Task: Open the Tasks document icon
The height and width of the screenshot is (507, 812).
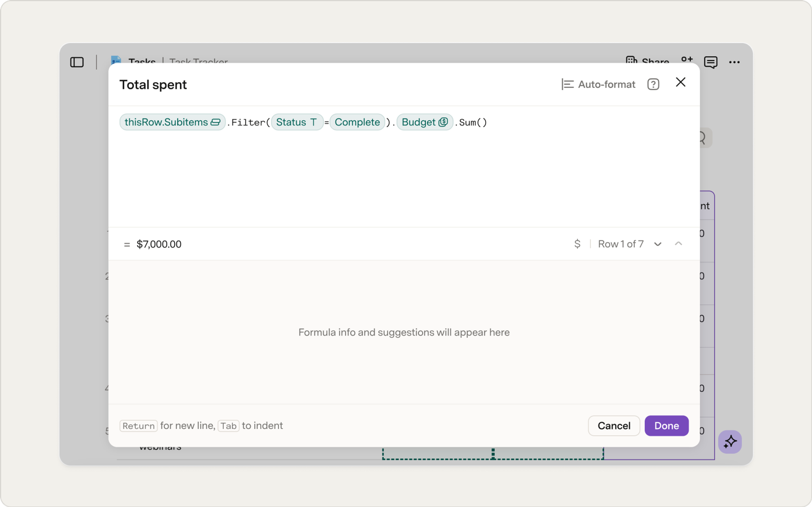Action: pos(116,60)
